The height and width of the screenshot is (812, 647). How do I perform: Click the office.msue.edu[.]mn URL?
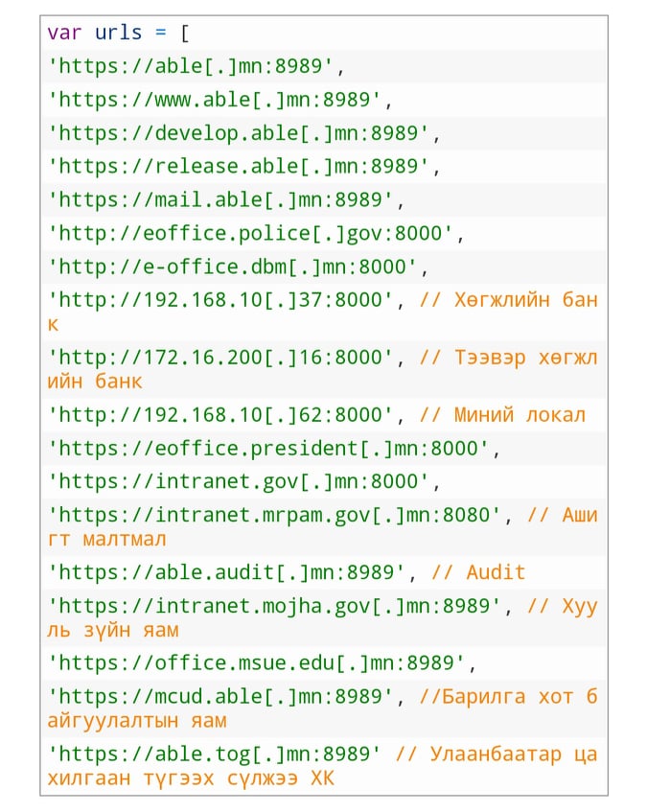(256, 663)
